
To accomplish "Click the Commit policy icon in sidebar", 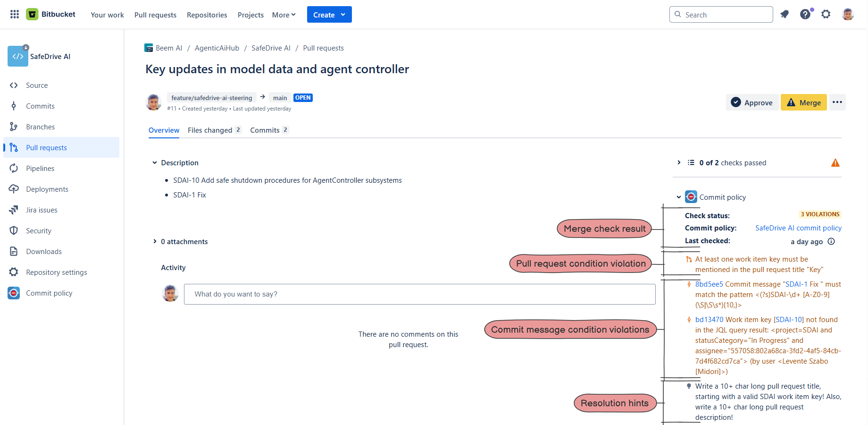I will [14, 293].
